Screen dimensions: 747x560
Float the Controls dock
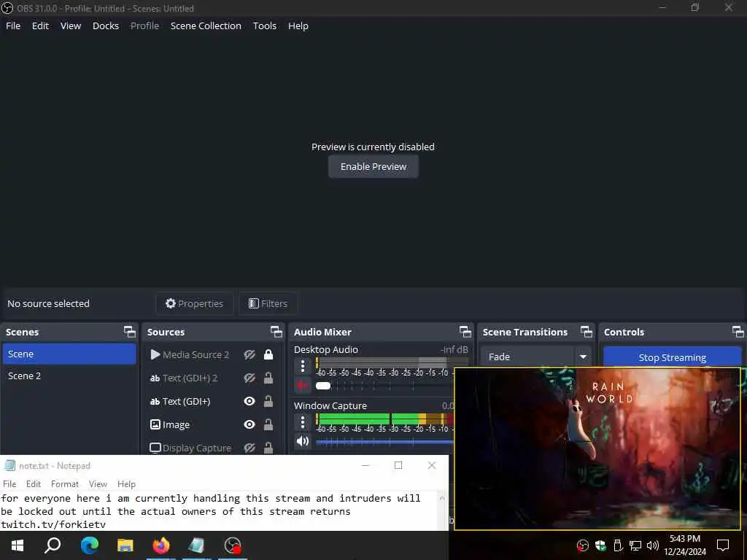[738, 332]
